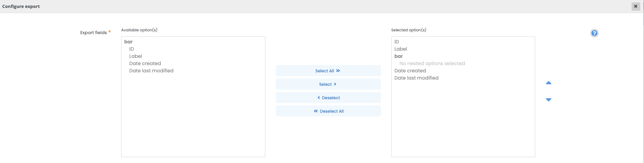
Task: Click 'No nested options selected' placeholder text
Action: tap(432, 63)
